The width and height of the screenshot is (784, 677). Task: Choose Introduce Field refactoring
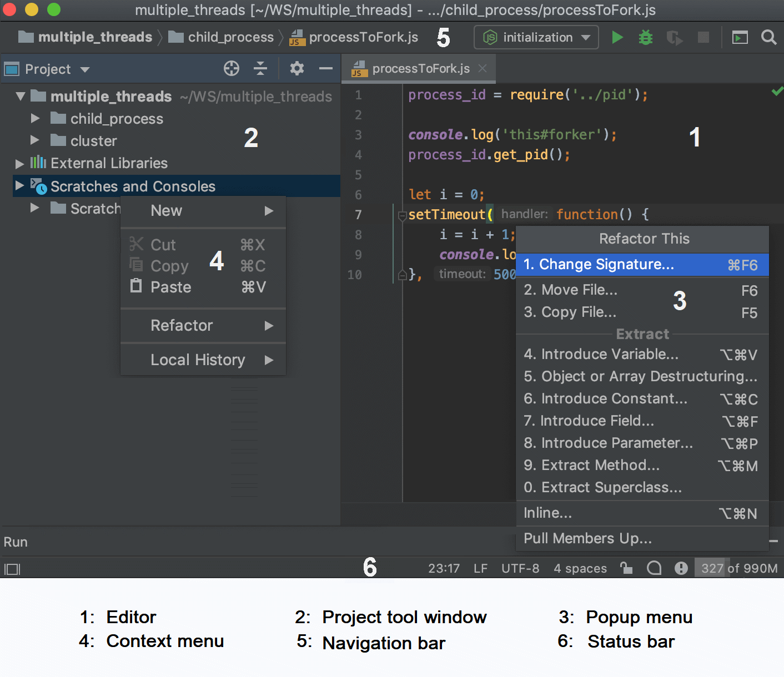click(642, 421)
